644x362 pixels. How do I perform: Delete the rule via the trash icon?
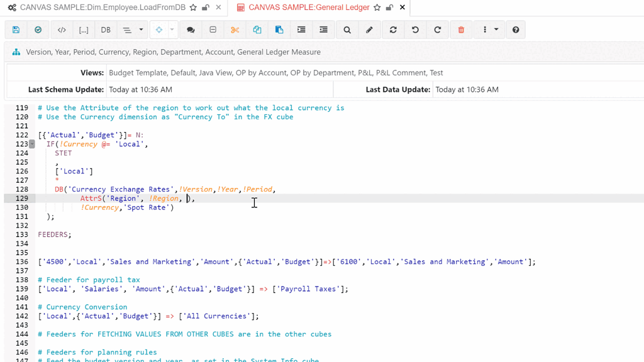point(460,30)
